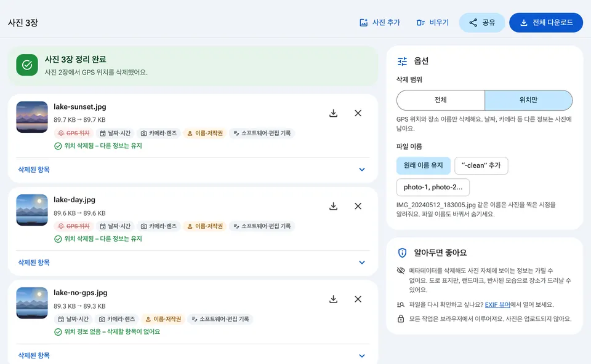591x364 pixels.
Task: Click 날짜·시간 tag on lake-sunset.jpg
Action: (x=115, y=133)
